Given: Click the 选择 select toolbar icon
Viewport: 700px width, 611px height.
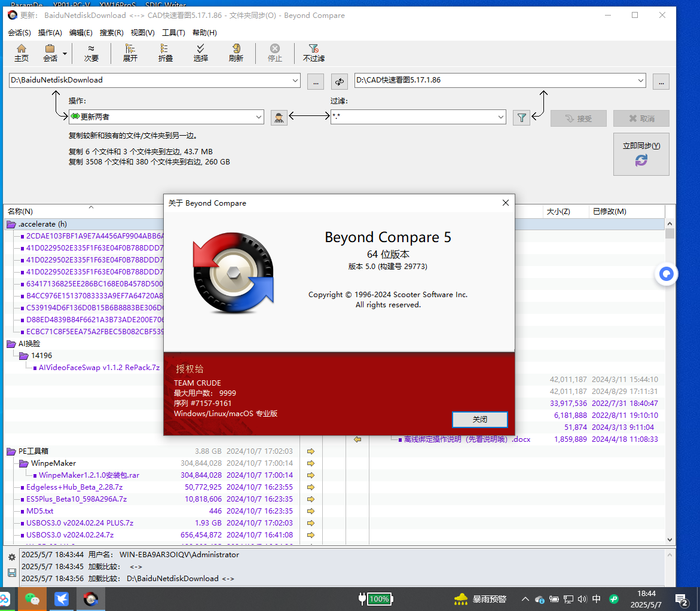Looking at the screenshot, I should point(200,53).
